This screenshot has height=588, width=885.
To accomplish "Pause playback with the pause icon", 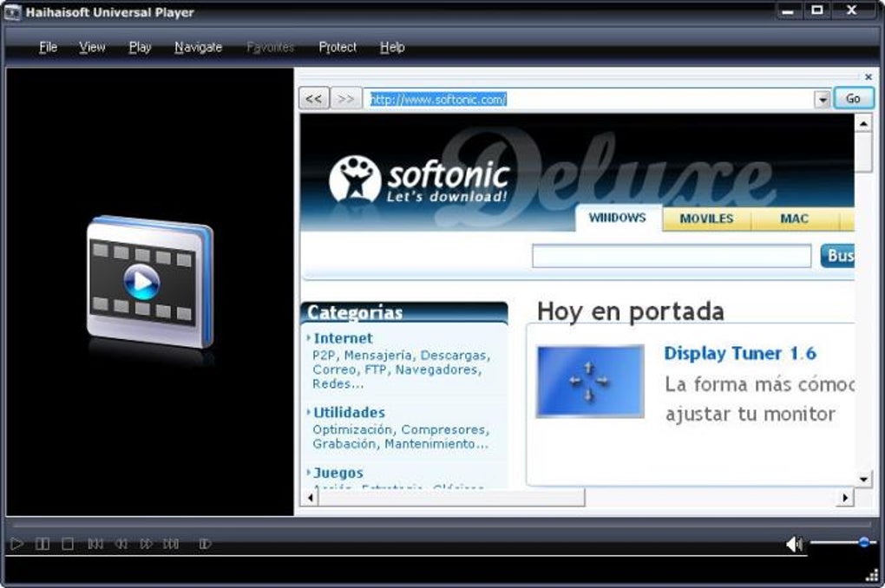I will point(43,544).
